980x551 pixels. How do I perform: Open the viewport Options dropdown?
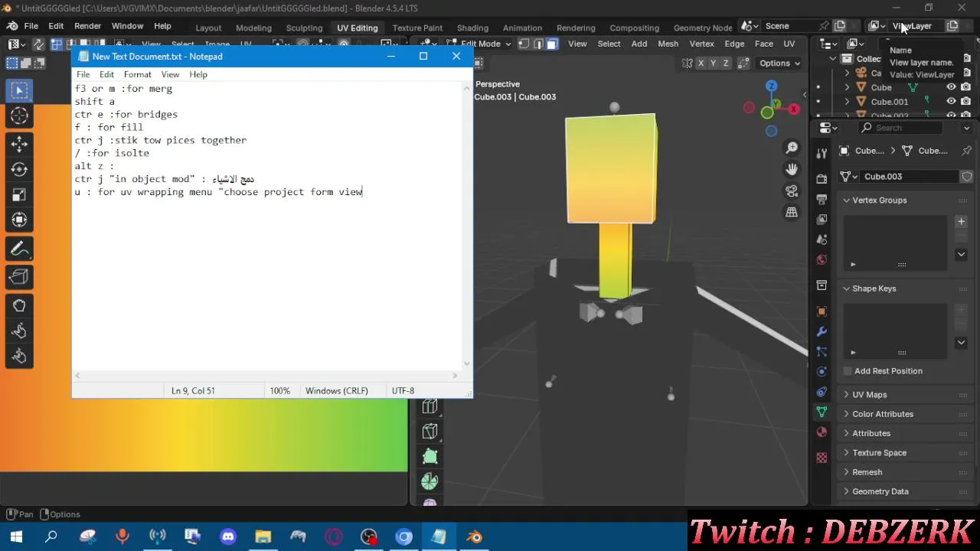[x=779, y=64]
